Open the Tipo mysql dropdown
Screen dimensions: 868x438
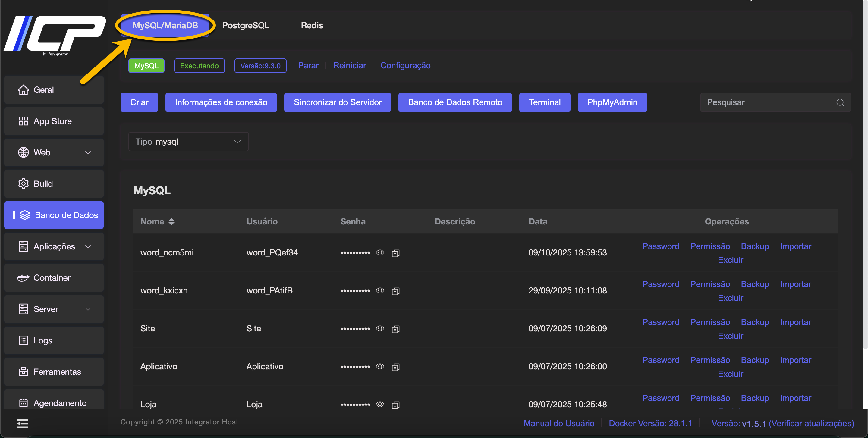pos(188,142)
